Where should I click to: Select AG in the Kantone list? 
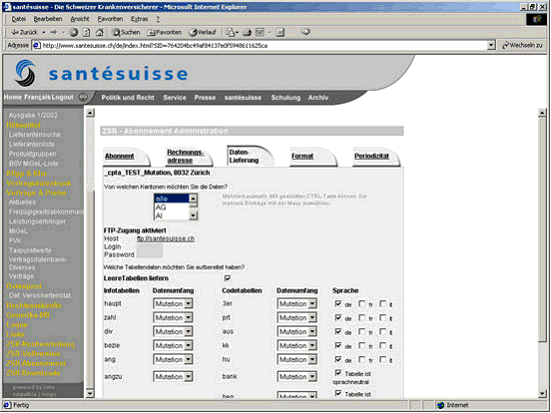pos(171,207)
